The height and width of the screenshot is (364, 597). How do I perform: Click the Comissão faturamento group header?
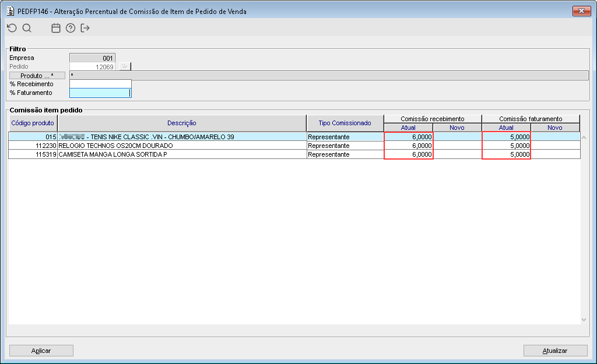[531, 119]
